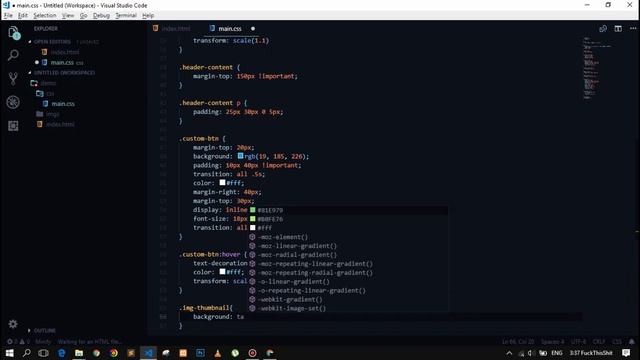Open File Explorer from the taskbar
The height and width of the screenshot is (360, 640).
[x=79, y=353]
